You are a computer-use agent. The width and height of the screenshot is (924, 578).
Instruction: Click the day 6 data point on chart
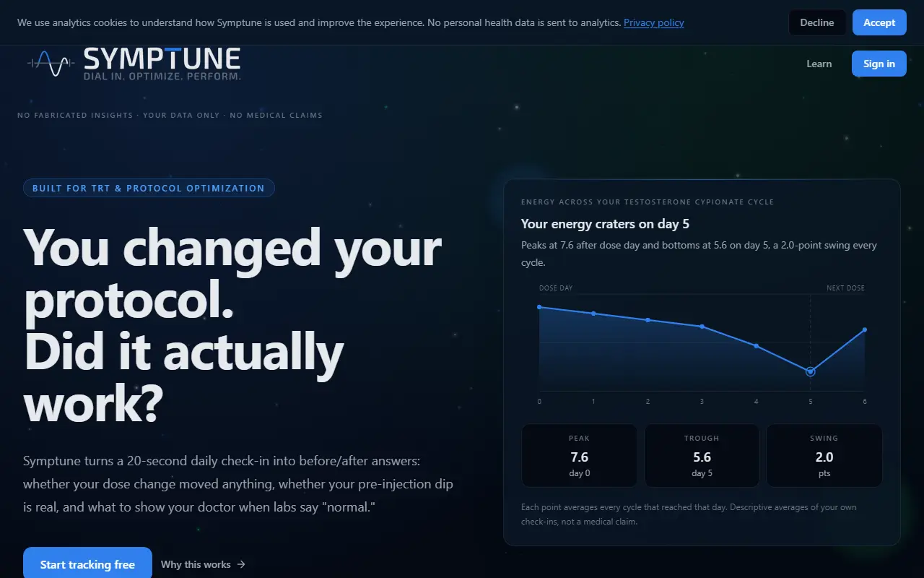pyautogui.click(x=865, y=330)
